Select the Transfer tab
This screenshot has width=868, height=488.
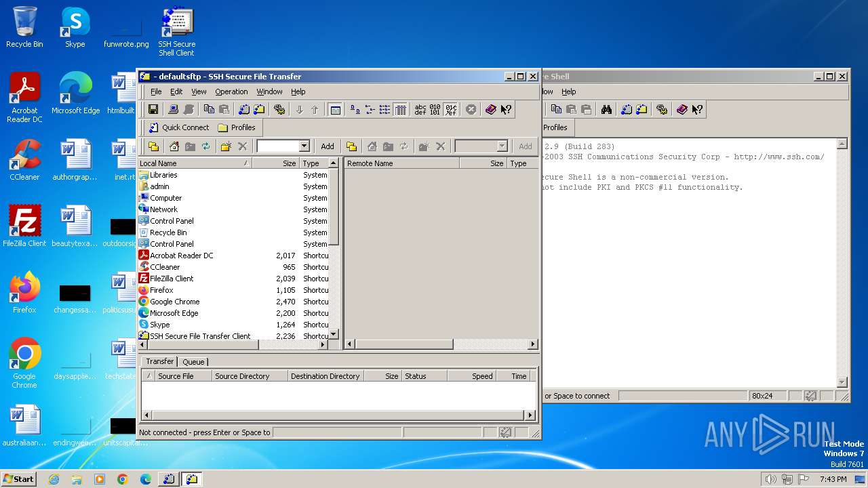[160, 361]
